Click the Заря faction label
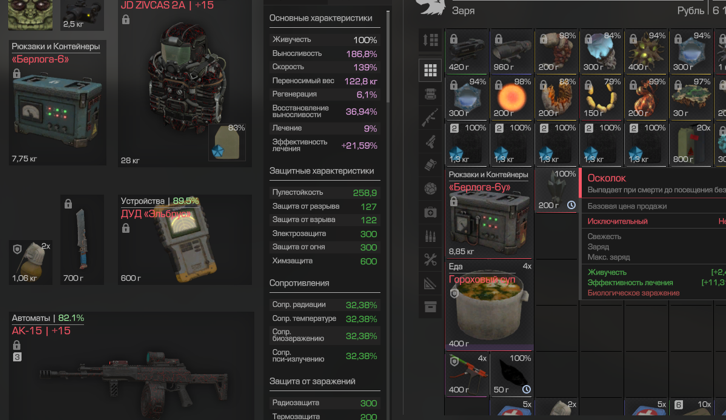Image resolution: width=726 pixels, height=420 pixels. tap(463, 11)
